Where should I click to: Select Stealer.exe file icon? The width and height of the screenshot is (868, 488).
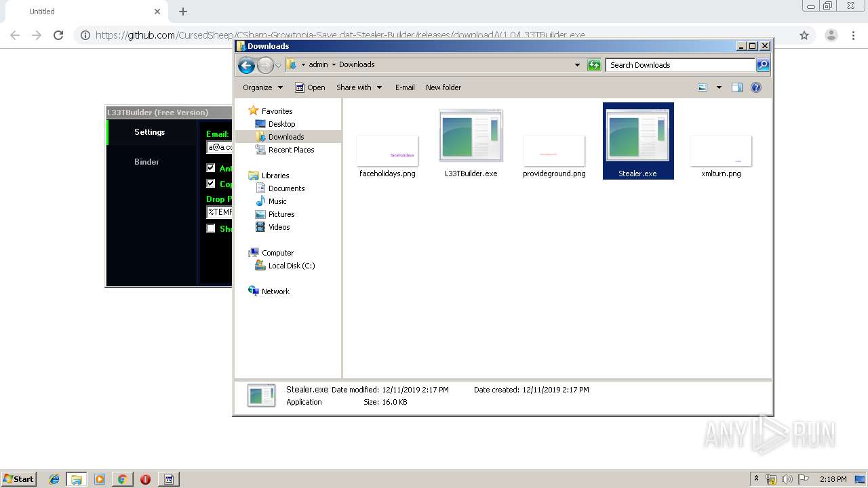coord(638,141)
